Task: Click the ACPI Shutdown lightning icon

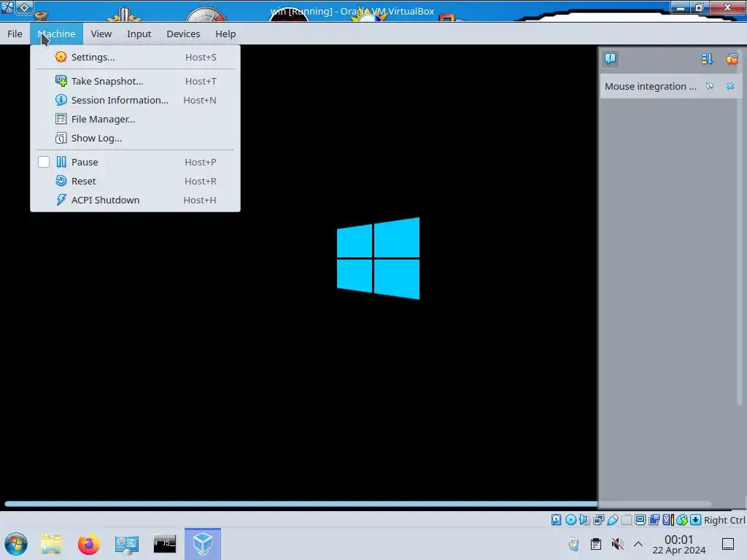Action: (x=61, y=200)
